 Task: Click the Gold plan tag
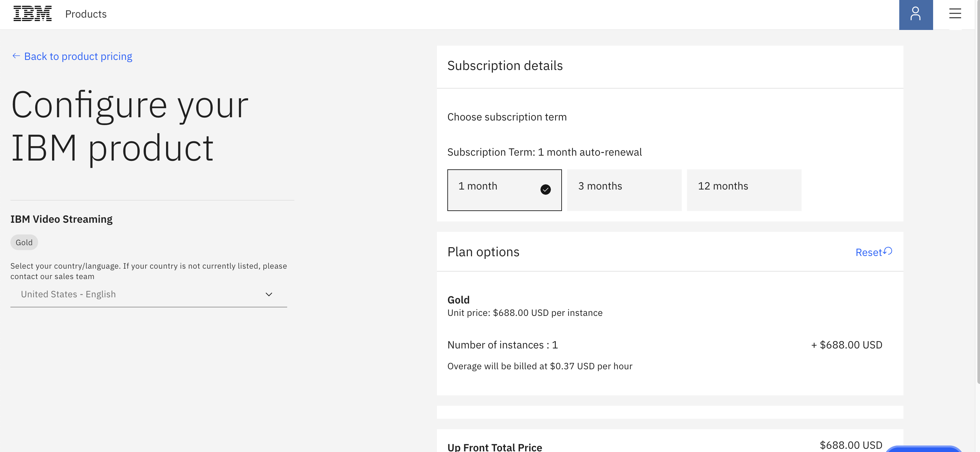(x=24, y=242)
